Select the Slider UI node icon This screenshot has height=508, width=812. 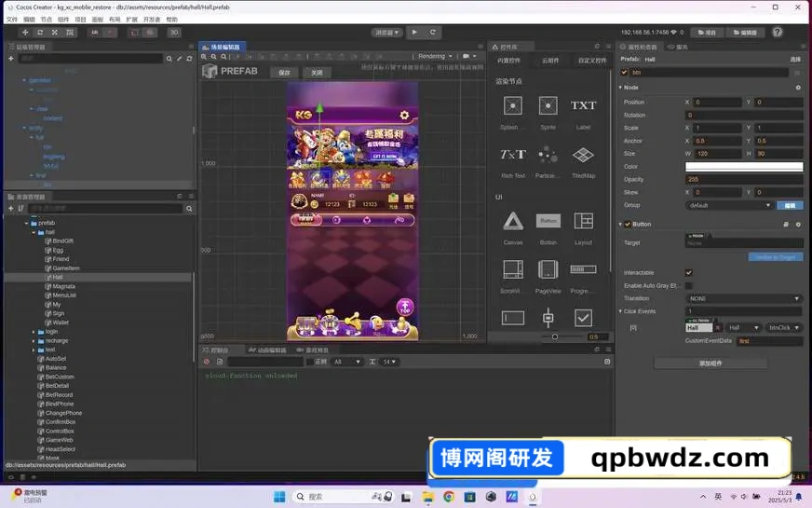[x=548, y=318]
